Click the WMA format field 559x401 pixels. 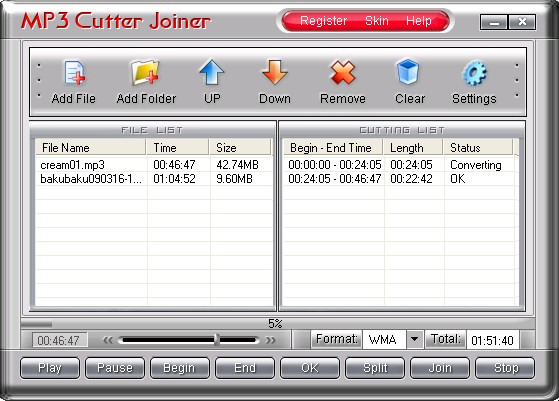tap(384, 339)
